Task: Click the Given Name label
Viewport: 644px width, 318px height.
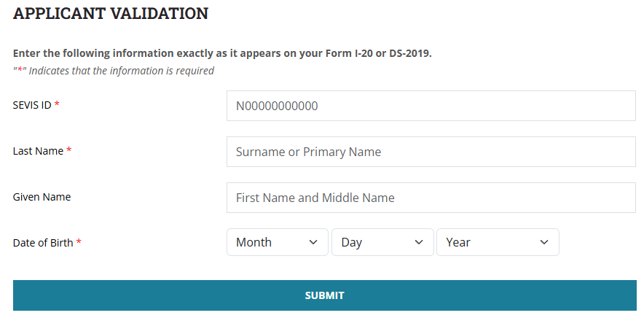Action: click(x=42, y=197)
